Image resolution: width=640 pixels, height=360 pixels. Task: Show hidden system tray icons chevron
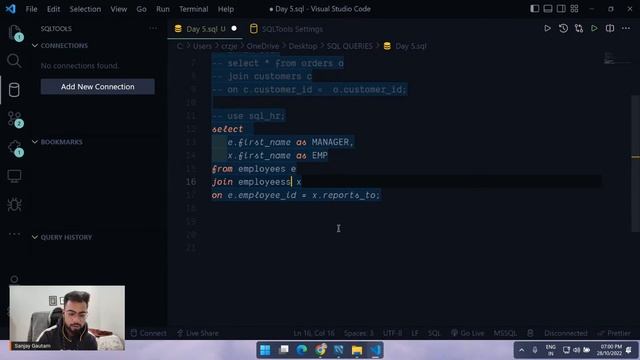(x=522, y=350)
